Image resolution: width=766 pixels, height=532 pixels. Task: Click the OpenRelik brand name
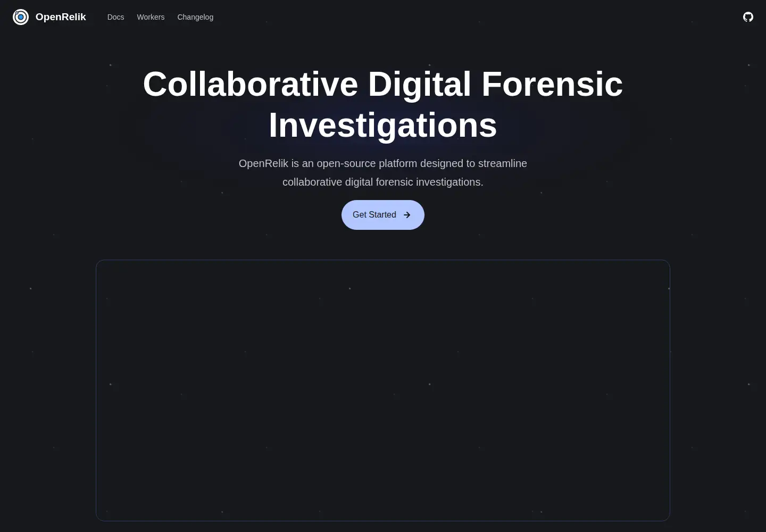[x=61, y=17]
